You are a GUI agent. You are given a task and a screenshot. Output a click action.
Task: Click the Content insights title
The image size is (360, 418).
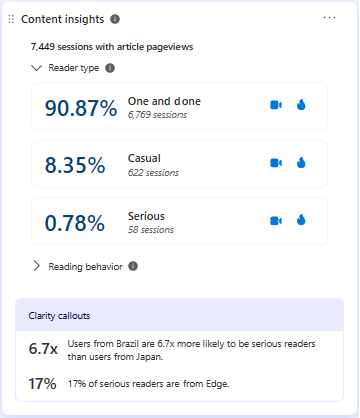(x=63, y=19)
